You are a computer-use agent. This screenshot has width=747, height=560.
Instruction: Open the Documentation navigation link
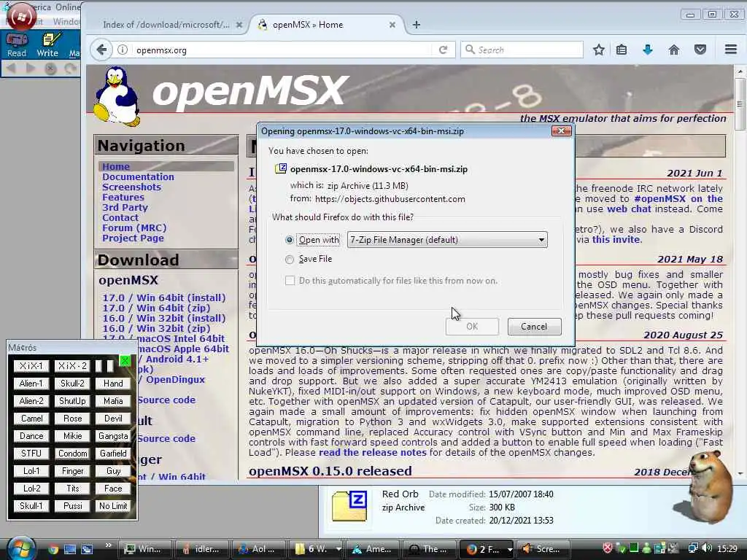(138, 176)
